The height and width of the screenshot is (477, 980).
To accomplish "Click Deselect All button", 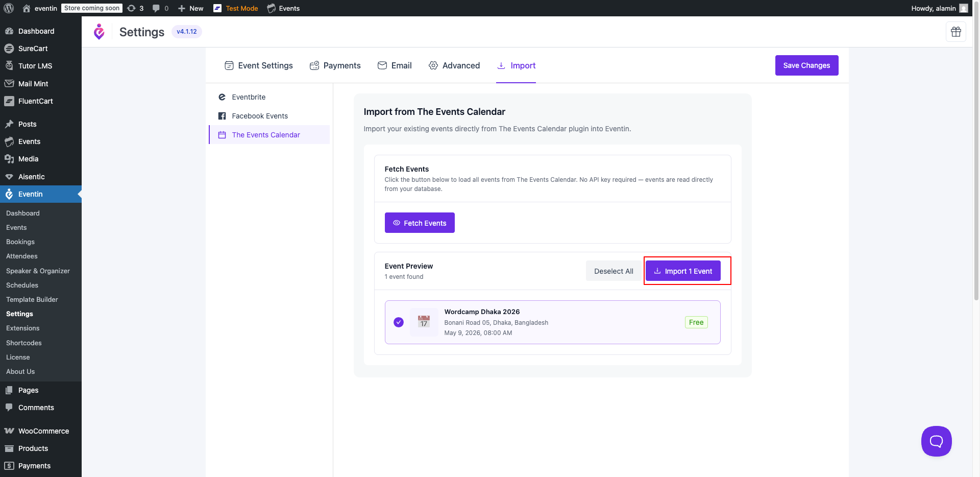I will (x=614, y=271).
